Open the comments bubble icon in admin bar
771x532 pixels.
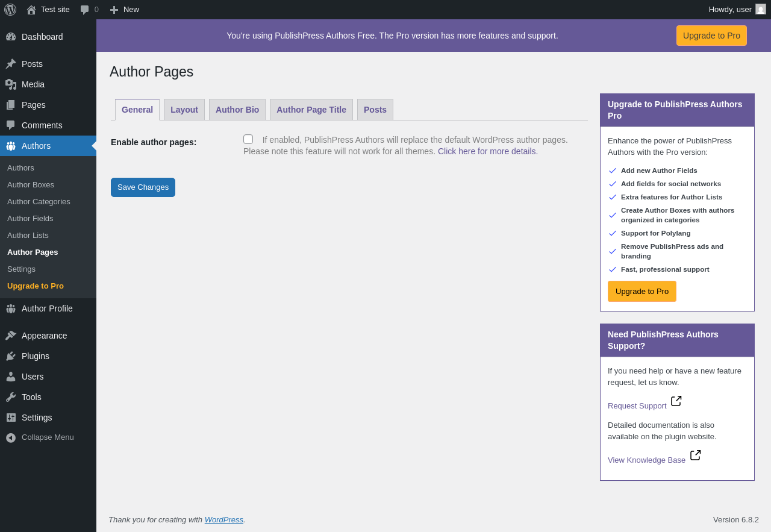[85, 10]
